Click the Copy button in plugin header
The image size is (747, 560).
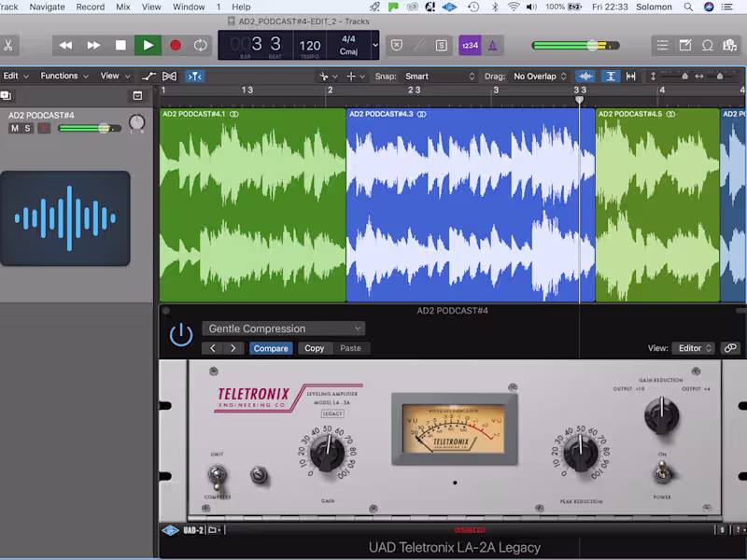[x=315, y=348]
